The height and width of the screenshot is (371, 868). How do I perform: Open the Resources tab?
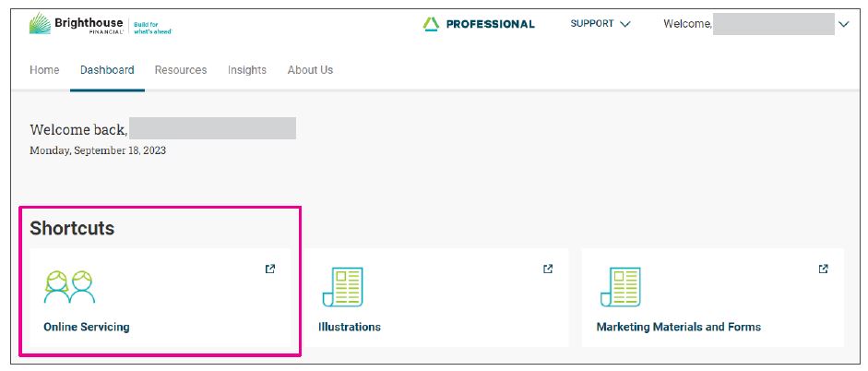click(x=181, y=70)
